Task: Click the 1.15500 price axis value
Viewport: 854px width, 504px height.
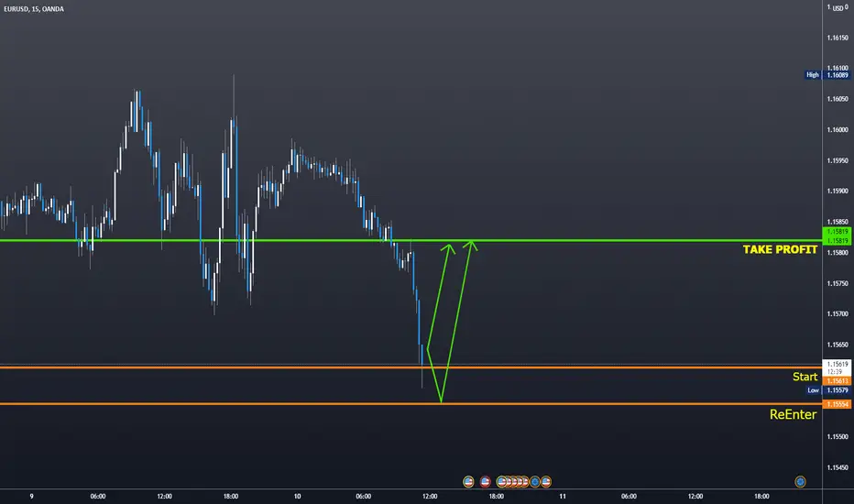Action: click(x=838, y=437)
